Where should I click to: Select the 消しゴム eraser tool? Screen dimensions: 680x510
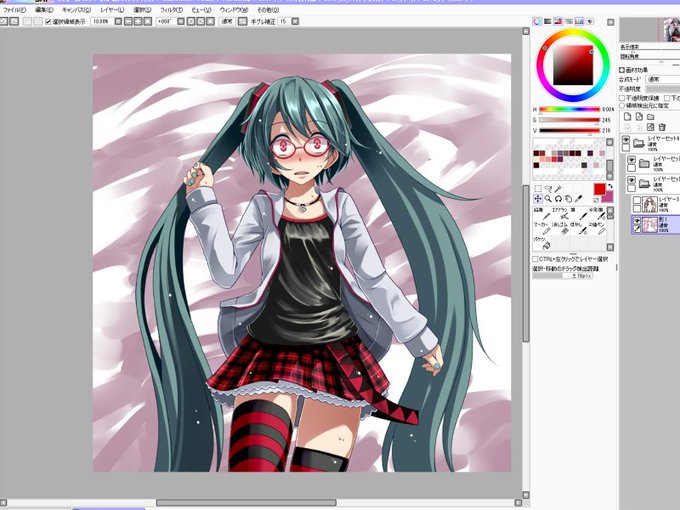click(x=560, y=229)
